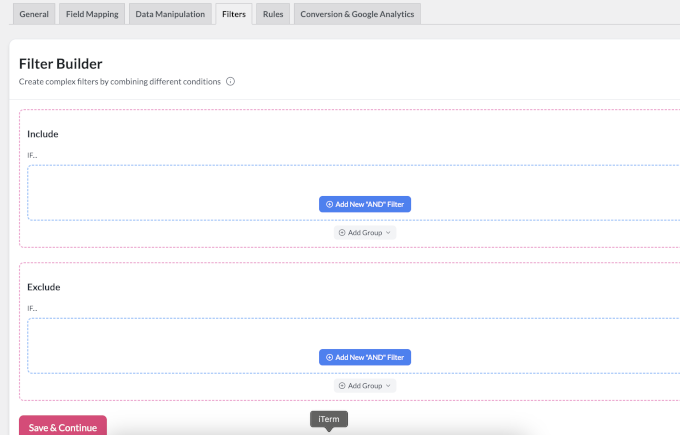Click the plus icon in Include's Add Group
The height and width of the screenshot is (435, 680).
[x=342, y=232]
